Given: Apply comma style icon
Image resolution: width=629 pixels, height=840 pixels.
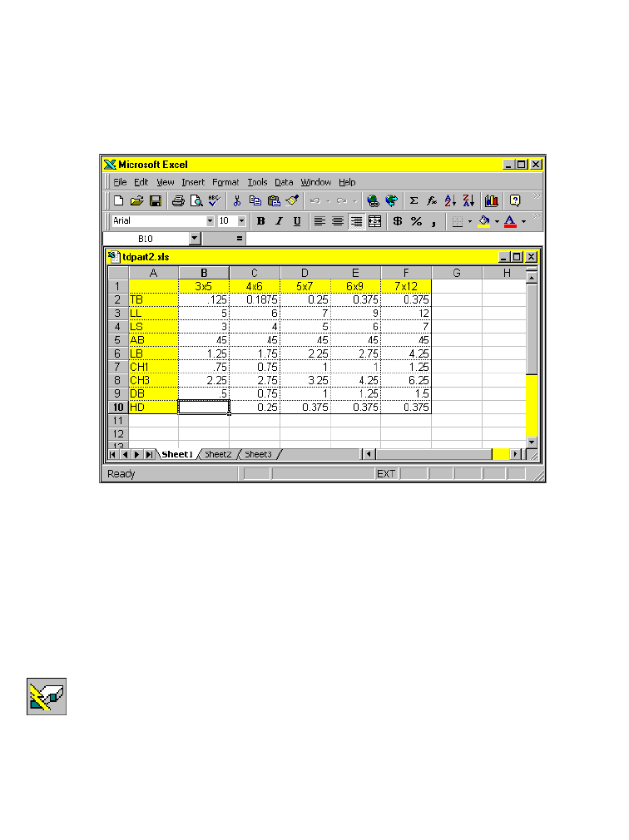Looking at the screenshot, I should pyautogui.click(x=433, y=221).
